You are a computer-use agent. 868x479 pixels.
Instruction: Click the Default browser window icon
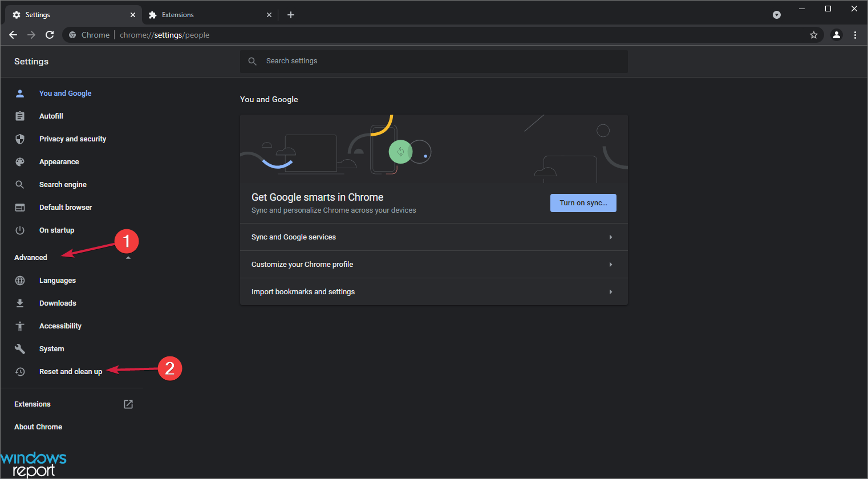[20, 207]
